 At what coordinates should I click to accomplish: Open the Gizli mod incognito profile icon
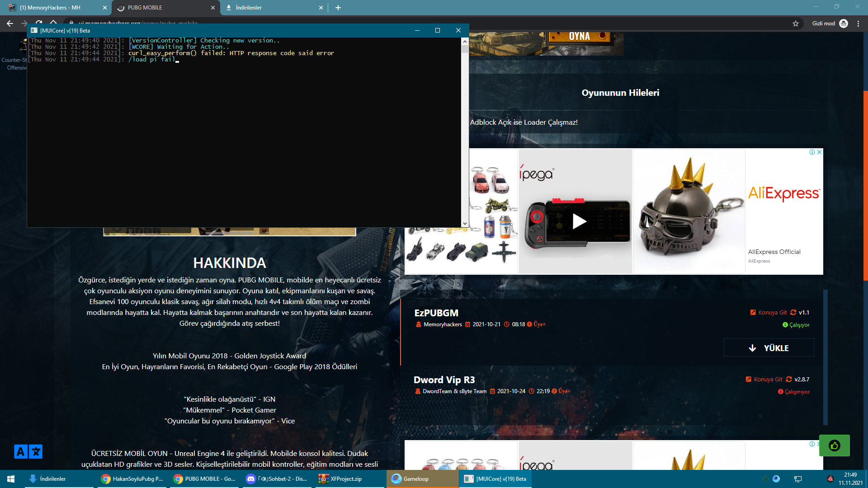tap(844, 23)
